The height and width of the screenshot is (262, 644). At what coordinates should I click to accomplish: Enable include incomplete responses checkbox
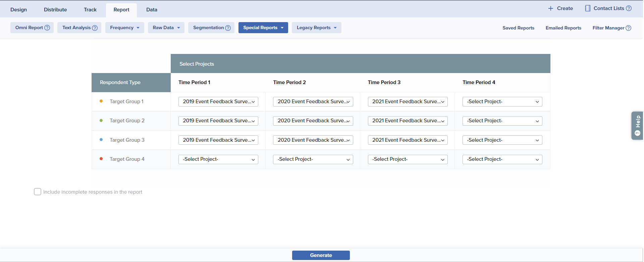point(38,192)
